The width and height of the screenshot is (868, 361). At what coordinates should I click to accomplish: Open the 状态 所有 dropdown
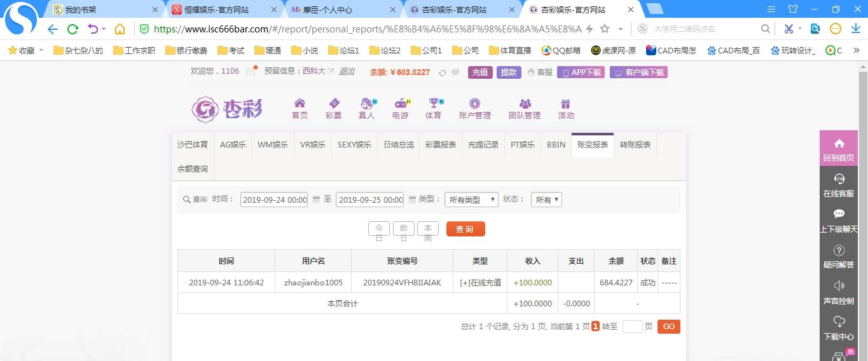point(547,200)
